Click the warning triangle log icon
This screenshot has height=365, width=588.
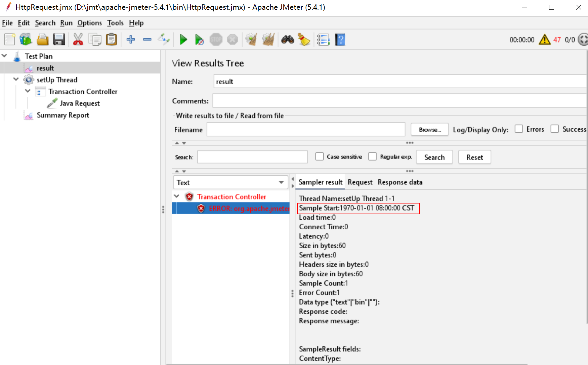click(x=545, y=40)
